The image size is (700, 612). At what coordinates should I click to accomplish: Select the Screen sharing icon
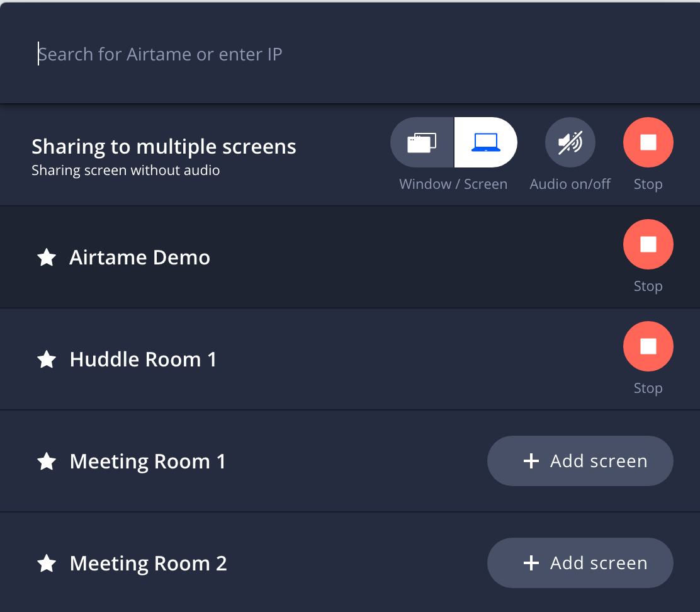tap(485, 142)
